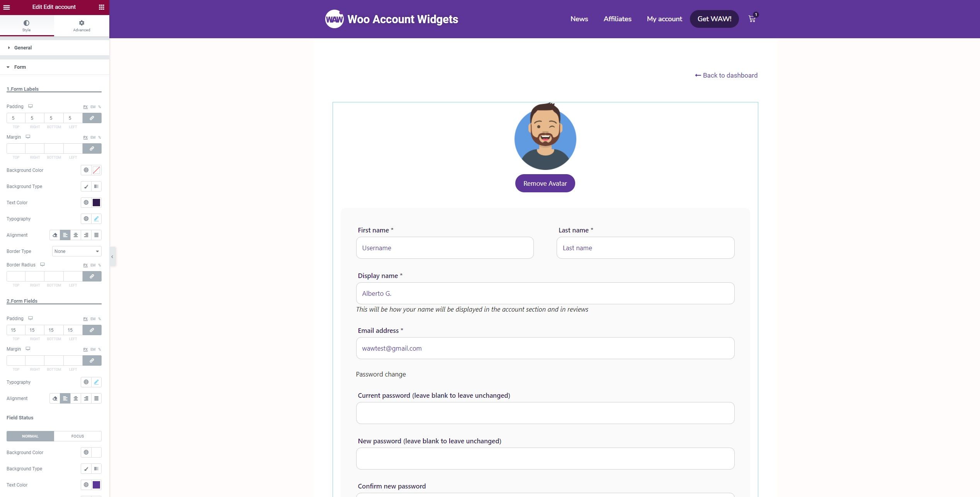Open Form Labels Text Color swatch
This screenshot has height=497, width=980.
[97, 202]
